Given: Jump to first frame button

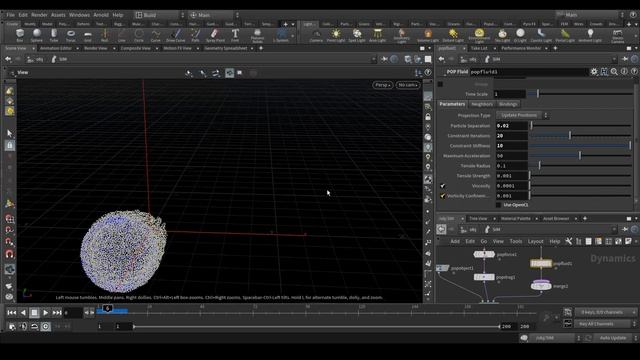Looking at the screenshot, I should [12, 313].
